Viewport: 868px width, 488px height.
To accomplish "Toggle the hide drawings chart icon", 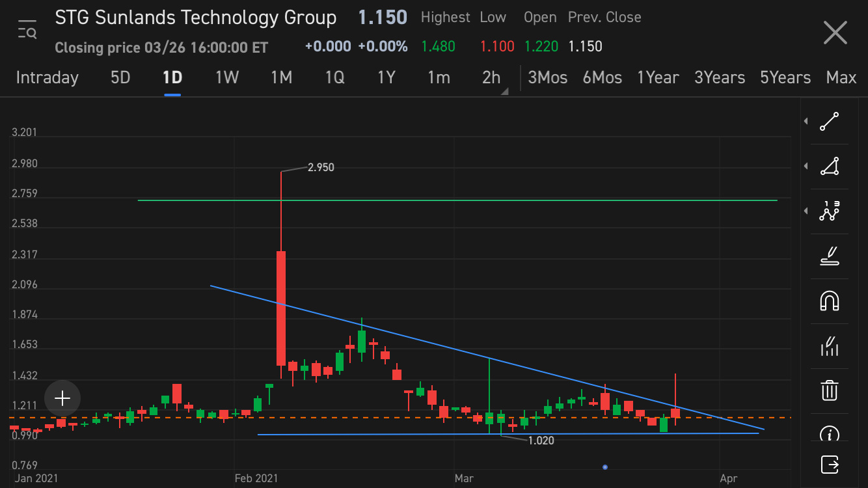I will point(829,346).
